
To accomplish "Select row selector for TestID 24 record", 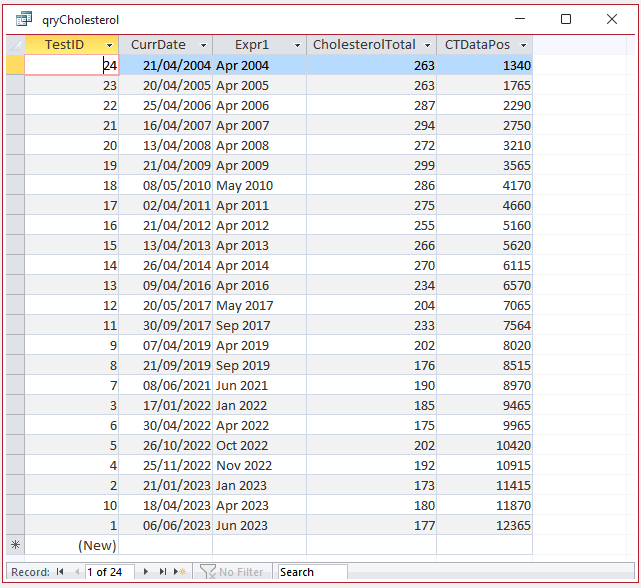I will tap(16, 65).
